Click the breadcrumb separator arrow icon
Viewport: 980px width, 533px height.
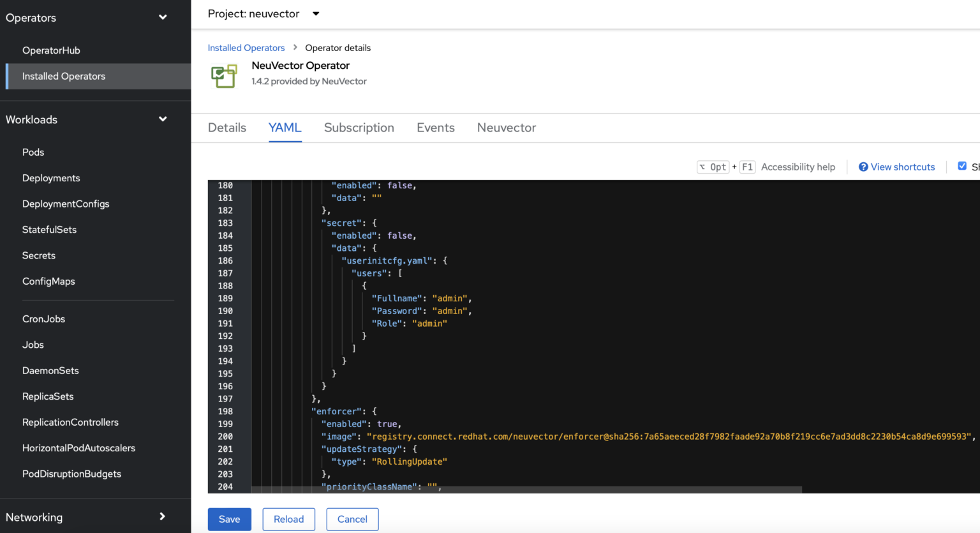[x=295, y=48]
